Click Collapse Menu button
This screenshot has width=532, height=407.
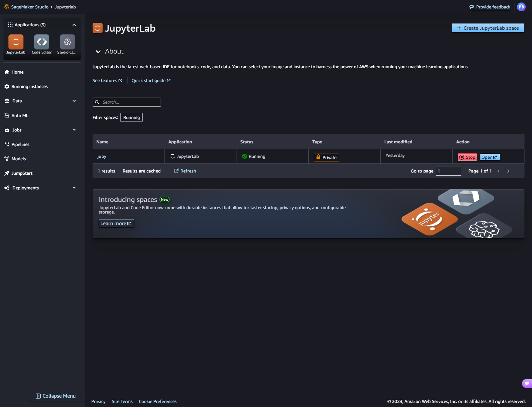56,396
